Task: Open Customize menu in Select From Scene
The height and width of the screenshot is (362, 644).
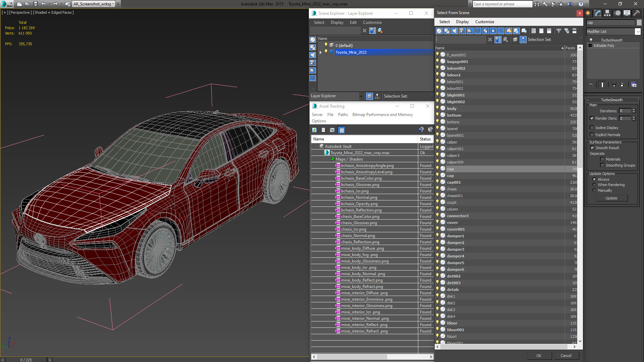Action: (484, 22)
